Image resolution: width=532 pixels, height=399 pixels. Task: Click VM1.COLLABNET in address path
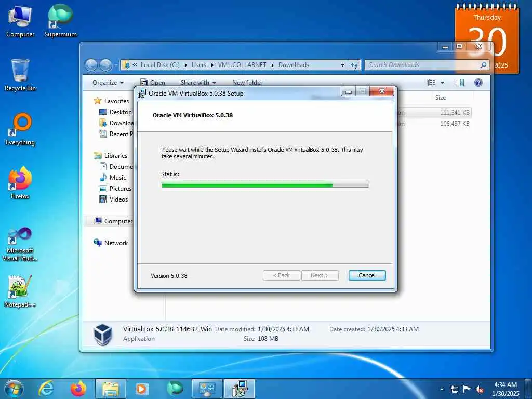[x=242, y=65]
